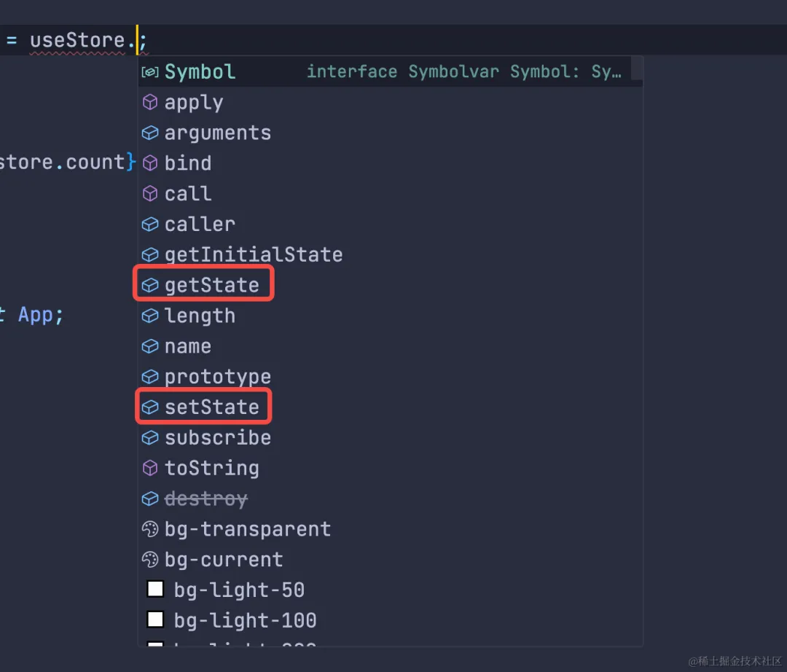Select the Symbol suggestion
This screenshot has width=787, height=672.
coord(200,72)
